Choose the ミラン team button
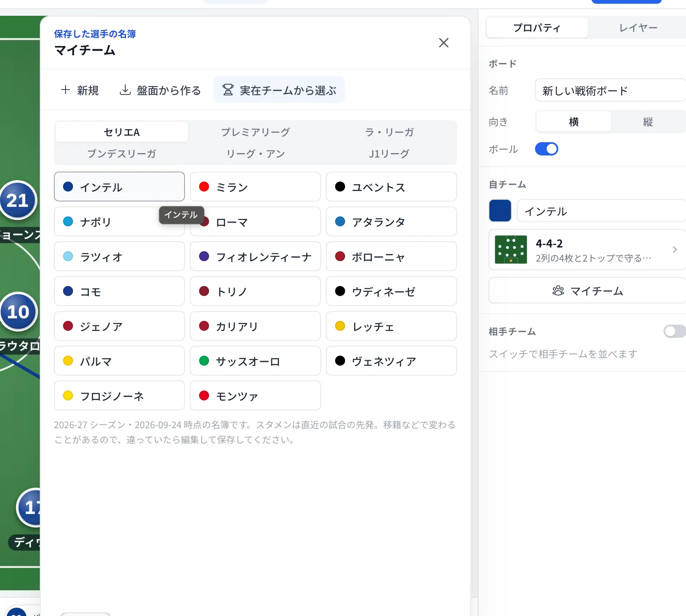This screenshot has width=686, height=616. (x=255, y=187)
